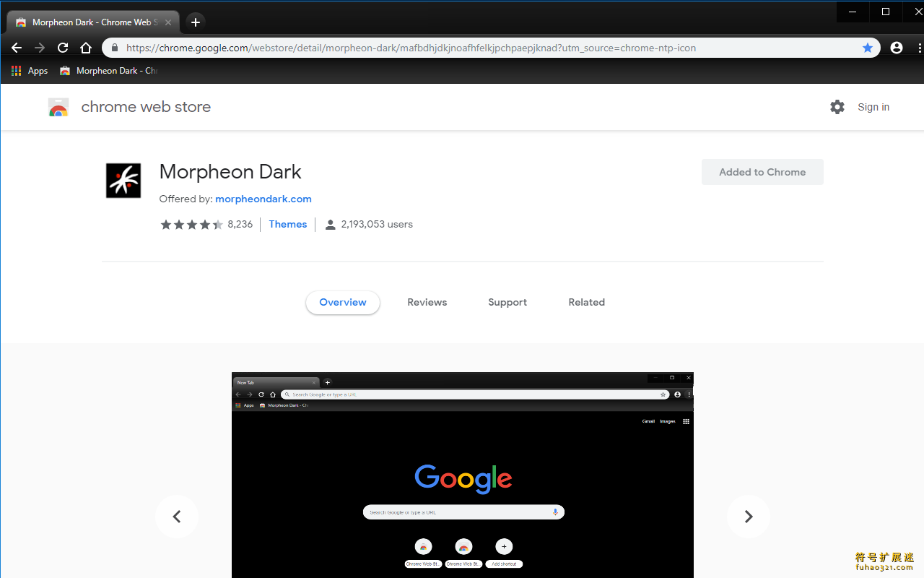Open the Chrome profile avatar icon
This screenshot has width=924, height=578.
coord(897,48)
